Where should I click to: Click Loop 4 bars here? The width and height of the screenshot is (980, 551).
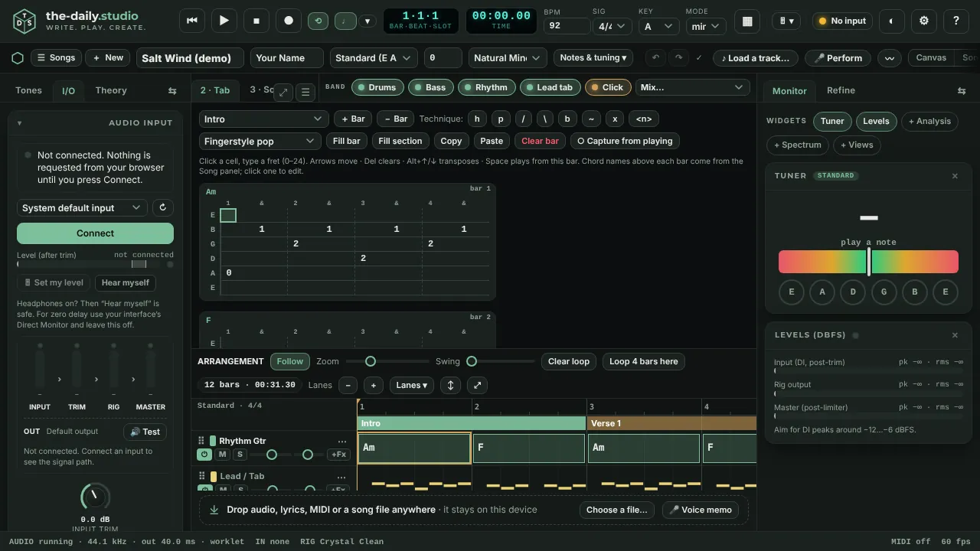click(644, 361)
